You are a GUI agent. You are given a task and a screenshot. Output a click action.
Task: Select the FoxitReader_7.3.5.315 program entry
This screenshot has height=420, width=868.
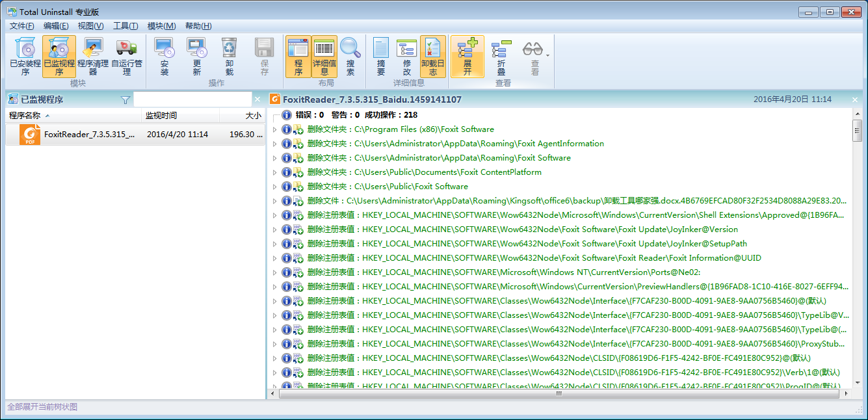(x=90, y=135)
